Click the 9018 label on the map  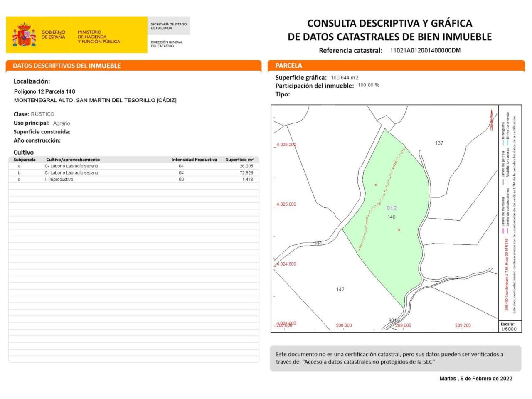394,320
